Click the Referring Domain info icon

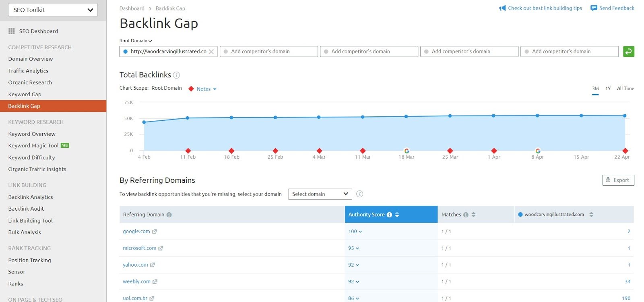169,215
